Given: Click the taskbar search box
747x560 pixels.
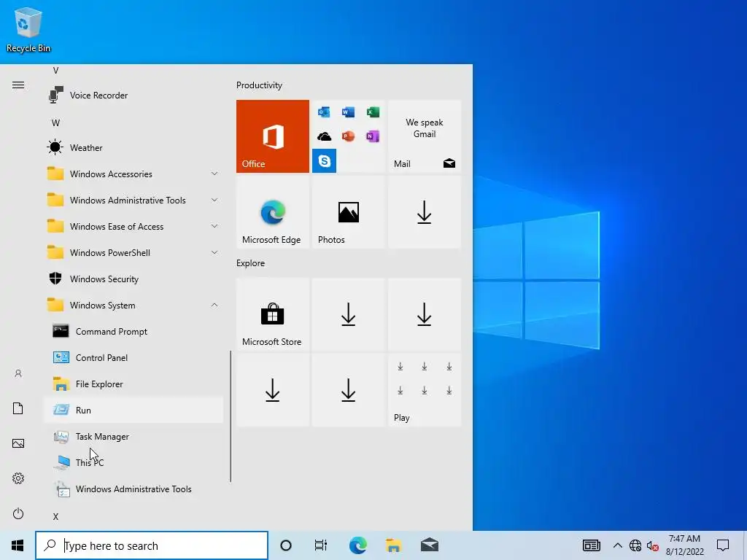Looking at the screenshot, I should (152, 545).
